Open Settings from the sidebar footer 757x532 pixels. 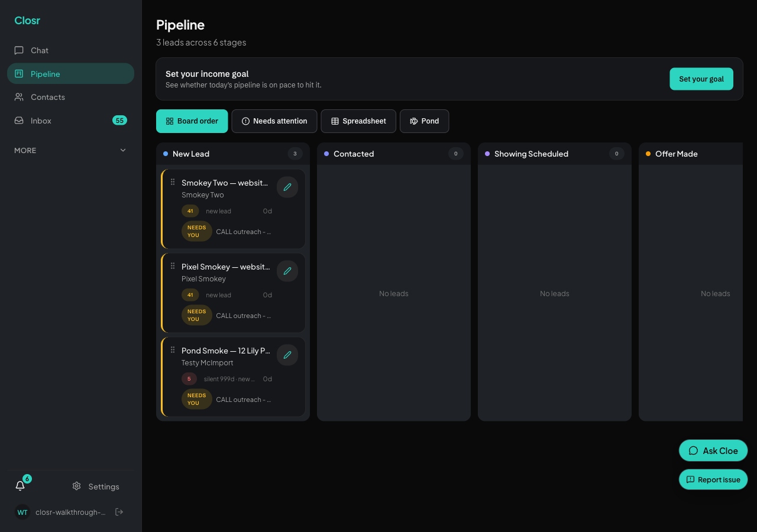[x=96, y=486]
